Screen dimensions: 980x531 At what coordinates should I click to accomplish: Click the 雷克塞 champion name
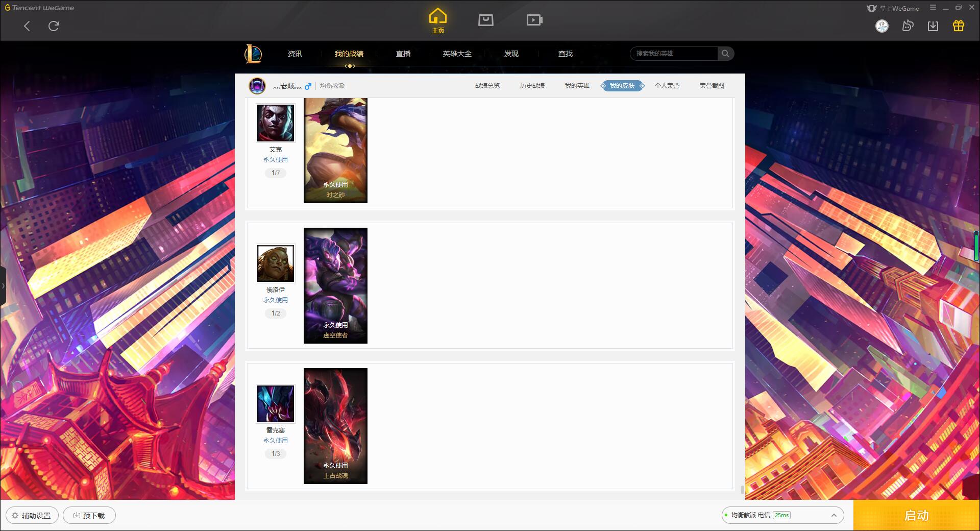pos(276,430)
